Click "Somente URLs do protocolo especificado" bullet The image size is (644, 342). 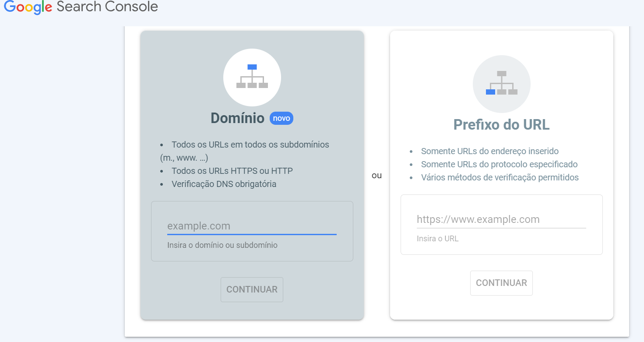click(500, 164)
